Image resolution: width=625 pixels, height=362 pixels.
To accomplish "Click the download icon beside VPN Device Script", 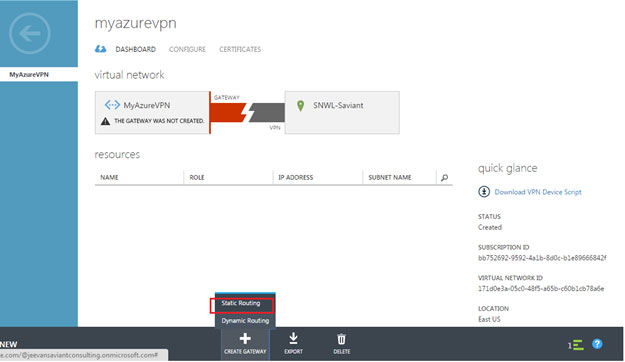I will (484, 192).
